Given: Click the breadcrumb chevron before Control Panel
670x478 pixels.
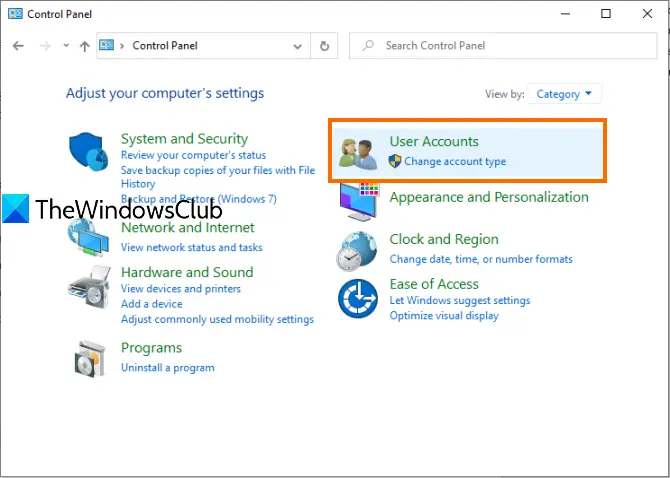Looking at the screenshot, I should (122, 46).
